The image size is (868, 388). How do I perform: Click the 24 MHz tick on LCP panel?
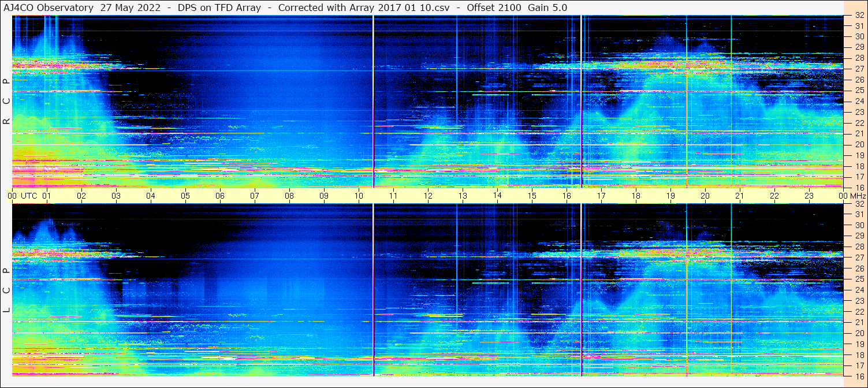859,290
